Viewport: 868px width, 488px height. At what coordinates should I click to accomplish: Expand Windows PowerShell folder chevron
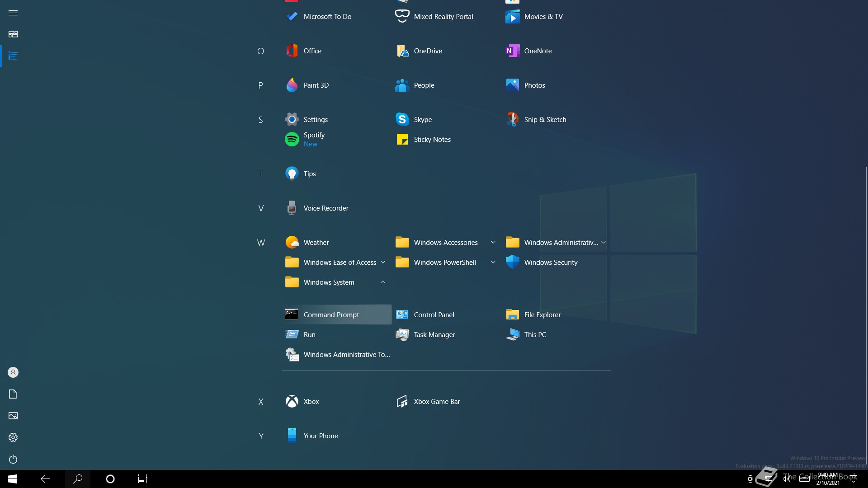tap(493, 263)
